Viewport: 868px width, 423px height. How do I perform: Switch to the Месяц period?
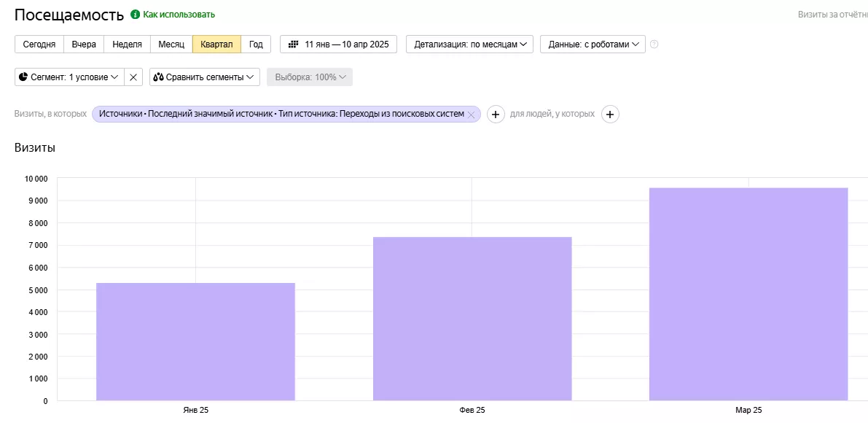click(171, 44)
